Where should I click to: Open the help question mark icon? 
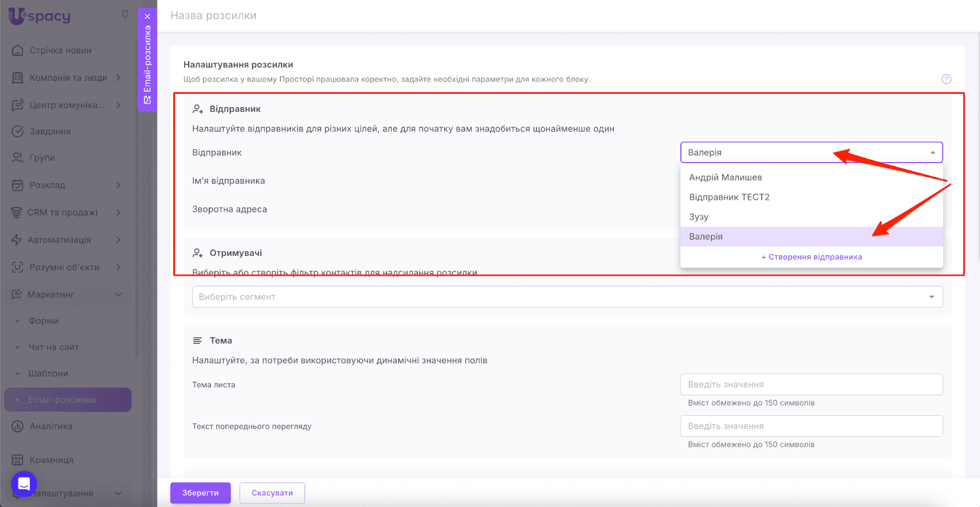click(x=946, y=79)
